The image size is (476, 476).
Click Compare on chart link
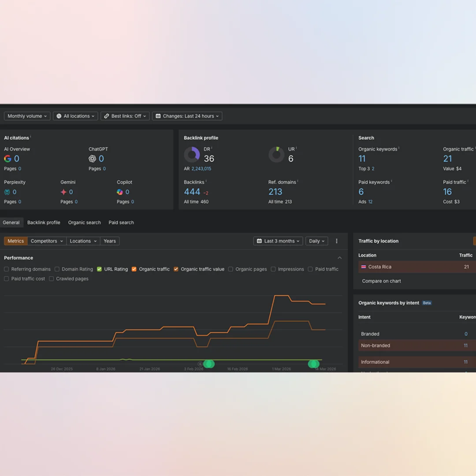coord(381,281)
